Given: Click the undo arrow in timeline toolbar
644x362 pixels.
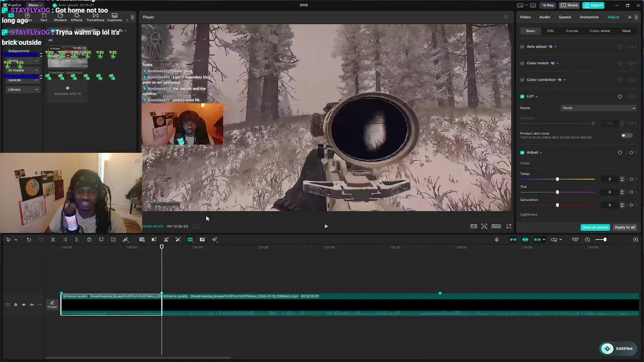Looking at the screenshot, I should pyautogui.click(x=29, y=240).
